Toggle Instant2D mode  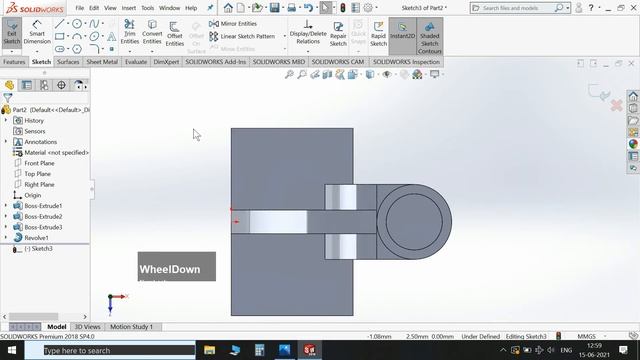402,36
